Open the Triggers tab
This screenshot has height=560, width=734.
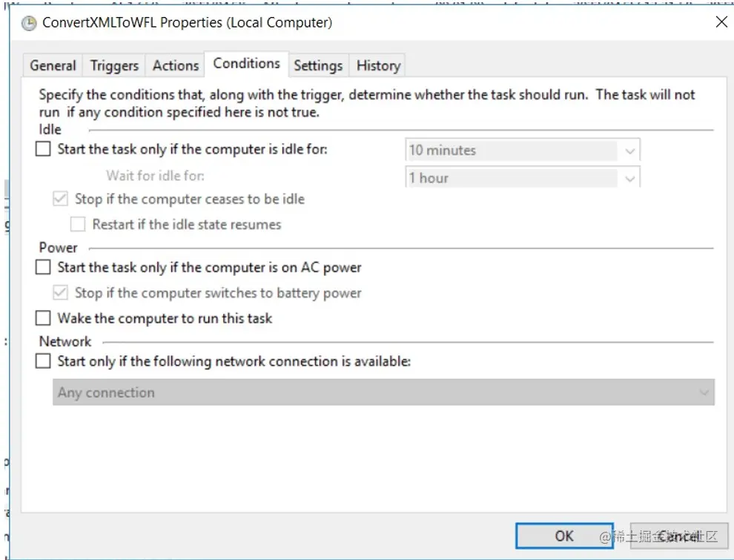click(114, 65)
